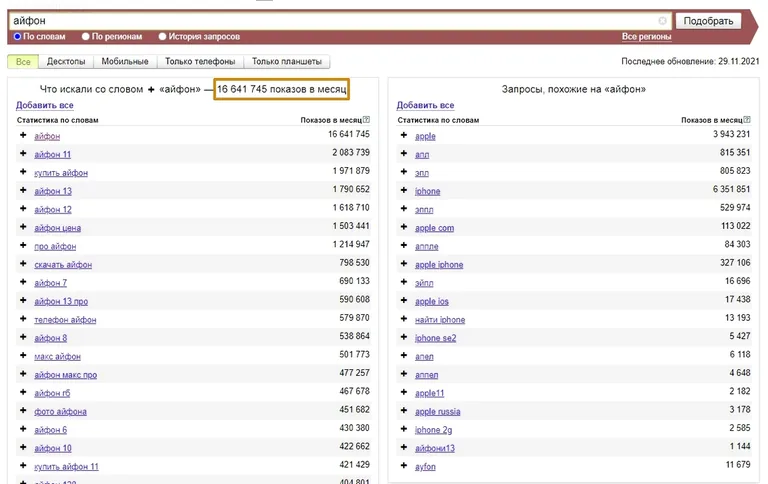Add «найти iphone» via plus icon
The image size is (768, 484).
[404, 319]
